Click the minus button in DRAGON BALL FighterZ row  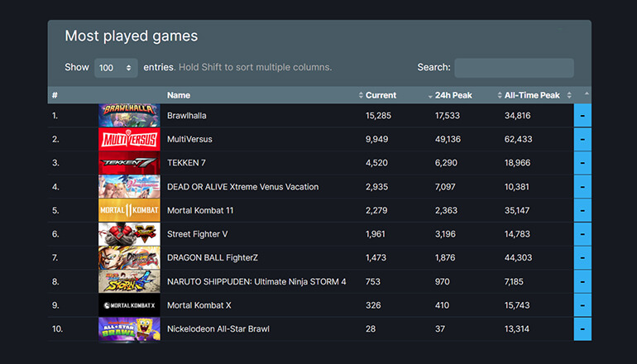pos(582,257)
